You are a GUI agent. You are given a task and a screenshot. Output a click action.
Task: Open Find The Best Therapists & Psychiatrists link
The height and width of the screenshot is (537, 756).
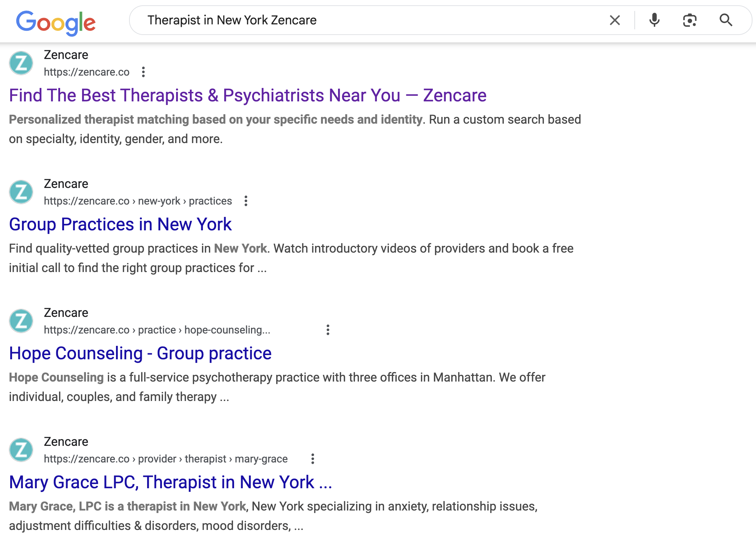tap(248, 95)
